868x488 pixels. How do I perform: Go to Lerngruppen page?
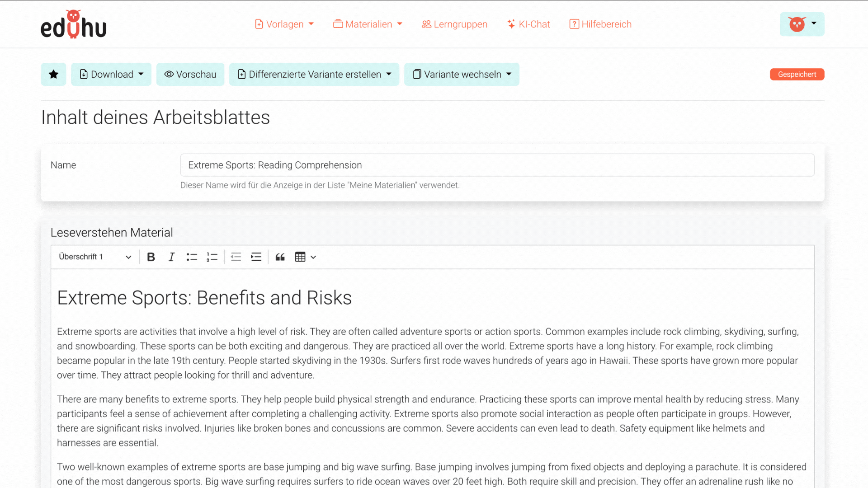click(x=455, y=24)
